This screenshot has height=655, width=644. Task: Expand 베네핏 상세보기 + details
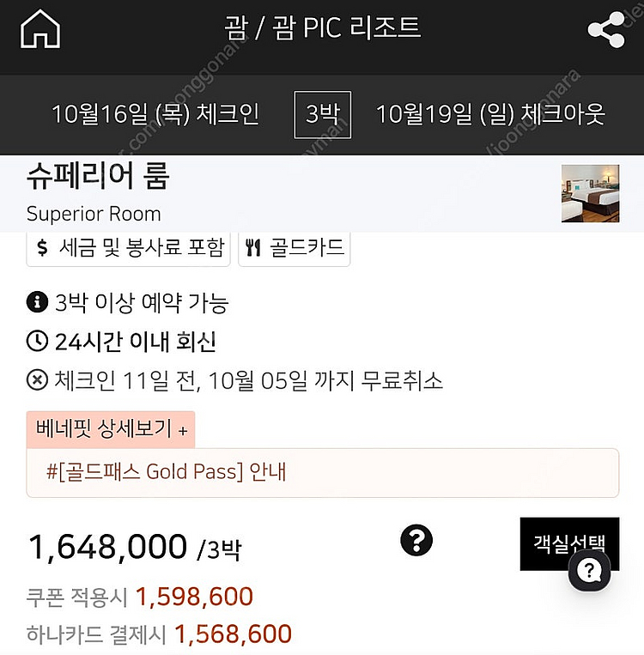tap(111, 429)
